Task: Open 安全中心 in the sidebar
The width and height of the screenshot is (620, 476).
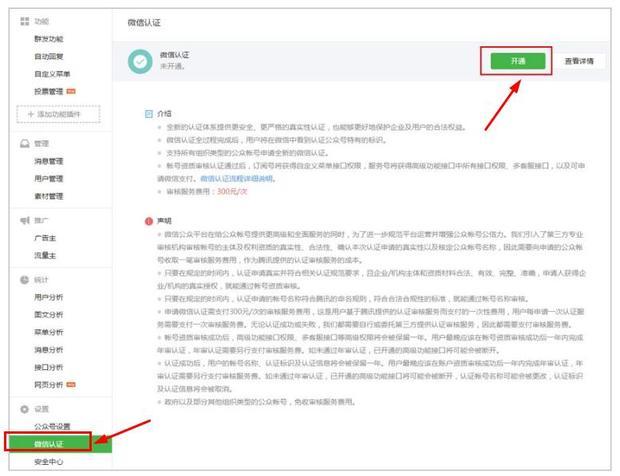Action: point(49,462)
